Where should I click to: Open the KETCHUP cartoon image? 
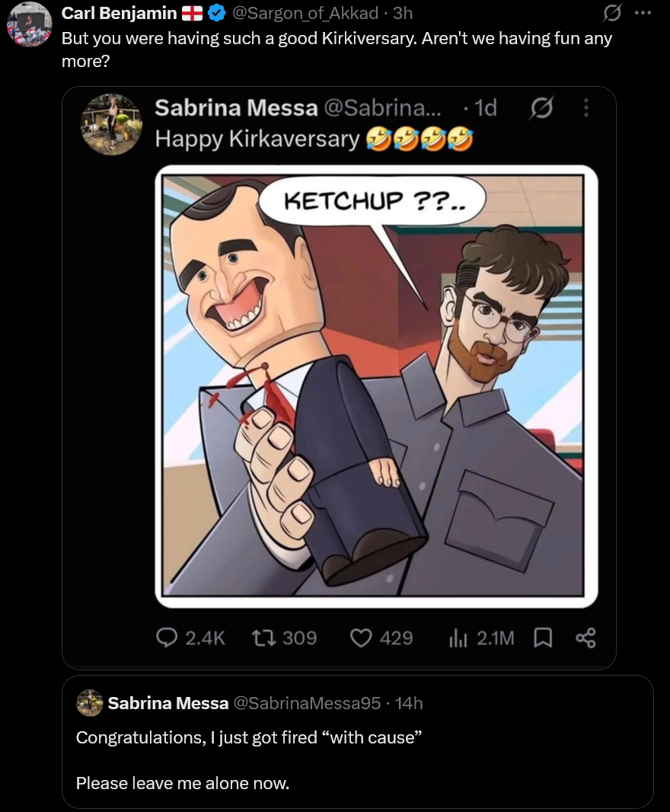coord(376,386)
